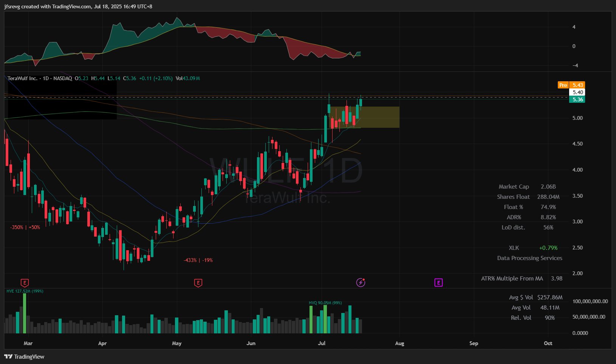Click the 74.9% float percent value

(x=548, y=207)
